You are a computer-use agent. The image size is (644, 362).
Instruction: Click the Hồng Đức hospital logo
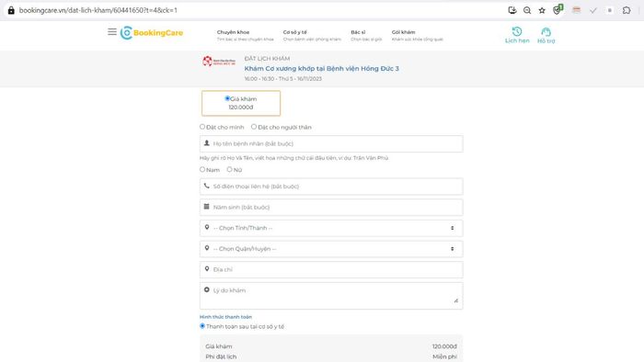coord(219,62)
